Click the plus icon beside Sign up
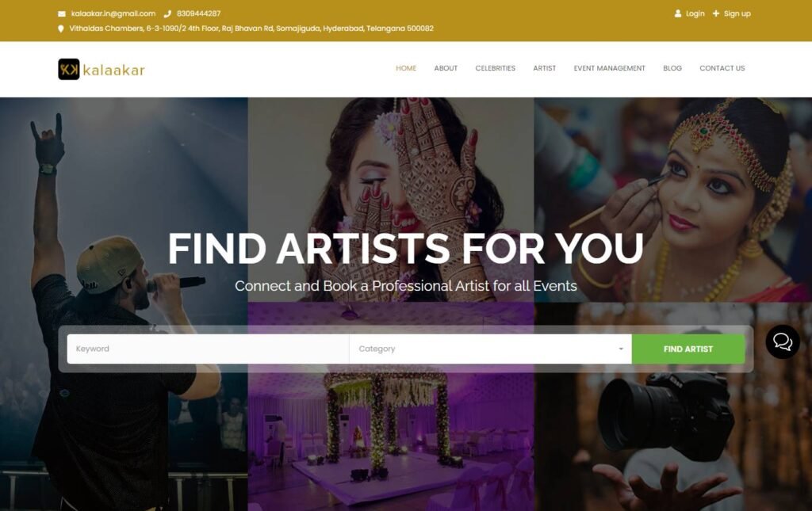The height and width of the screenshot is (511, 812). pos(716,13)
